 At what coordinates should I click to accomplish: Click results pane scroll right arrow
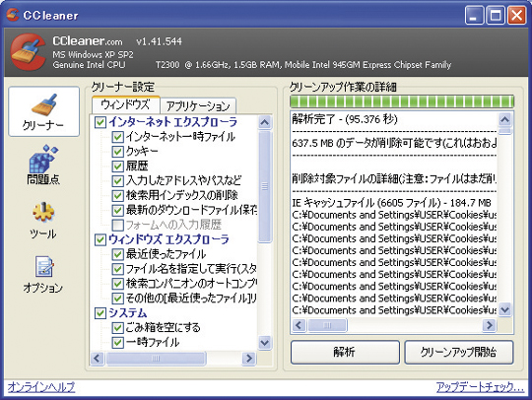[x=490, y=325]
